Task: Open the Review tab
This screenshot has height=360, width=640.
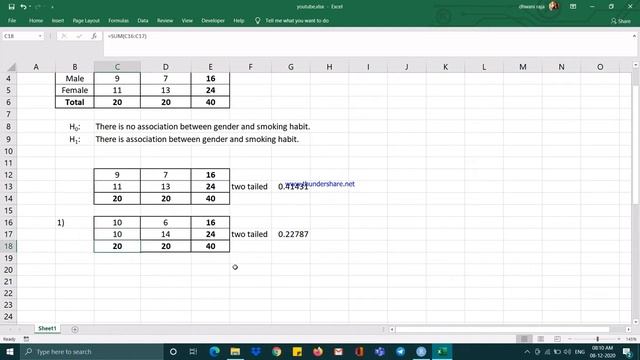Action: 165,20
